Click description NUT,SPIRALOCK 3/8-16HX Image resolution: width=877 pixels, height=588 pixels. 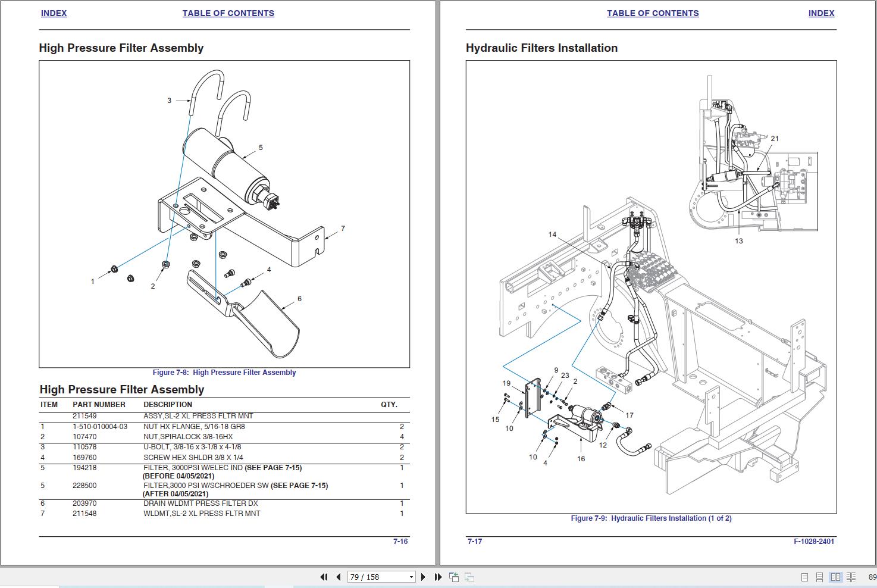pos(188,437)
